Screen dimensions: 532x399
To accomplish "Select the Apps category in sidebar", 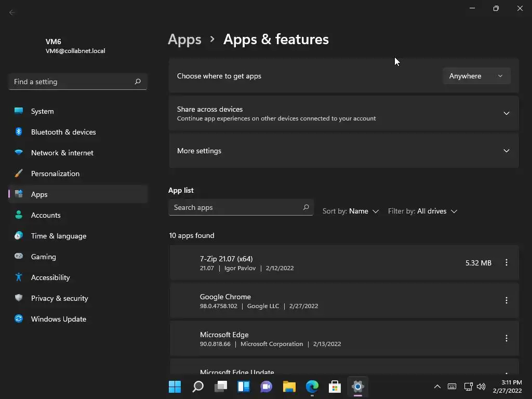I will (78, 194).
